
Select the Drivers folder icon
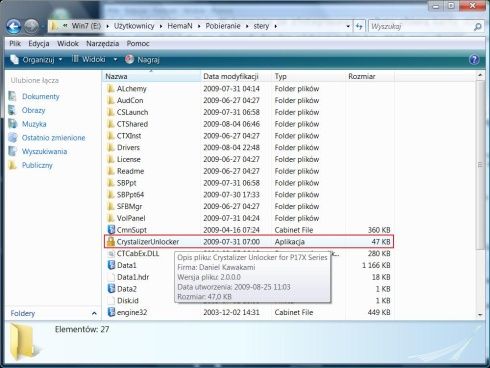(x=110, y=147)
